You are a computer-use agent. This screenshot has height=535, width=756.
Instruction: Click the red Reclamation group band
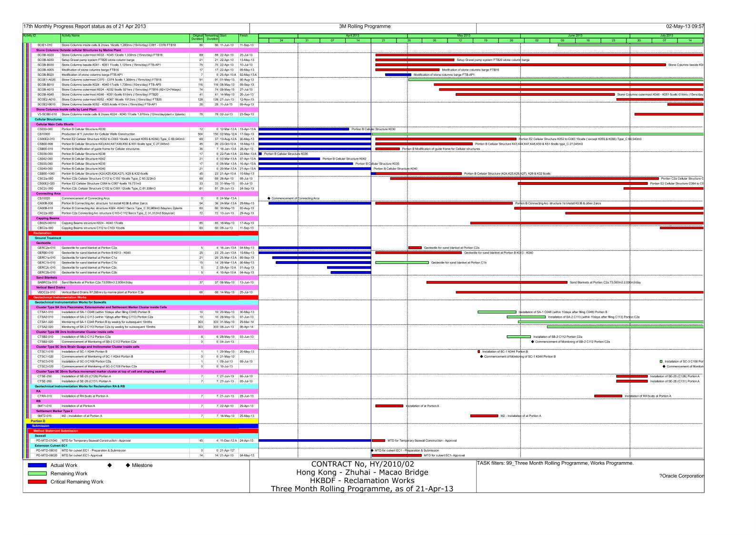point(144,233)
